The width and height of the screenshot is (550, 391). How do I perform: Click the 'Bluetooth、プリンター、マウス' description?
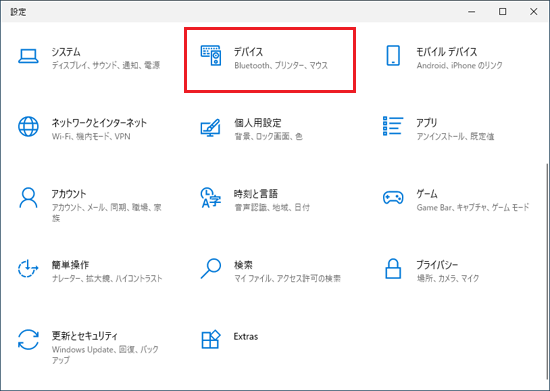[x=281, y=66]
